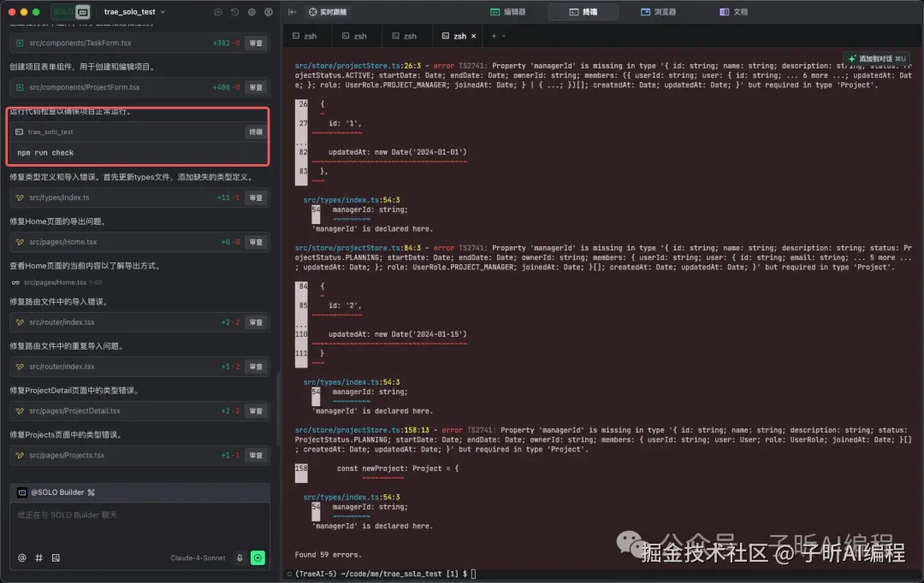Click the @ mention icon in chat

point(21,557)
